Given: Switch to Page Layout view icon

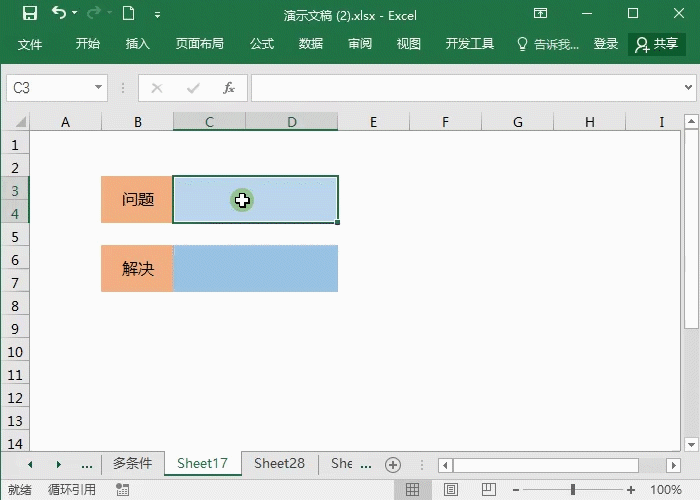Looking at the screenshot, I should click(451, 489).
